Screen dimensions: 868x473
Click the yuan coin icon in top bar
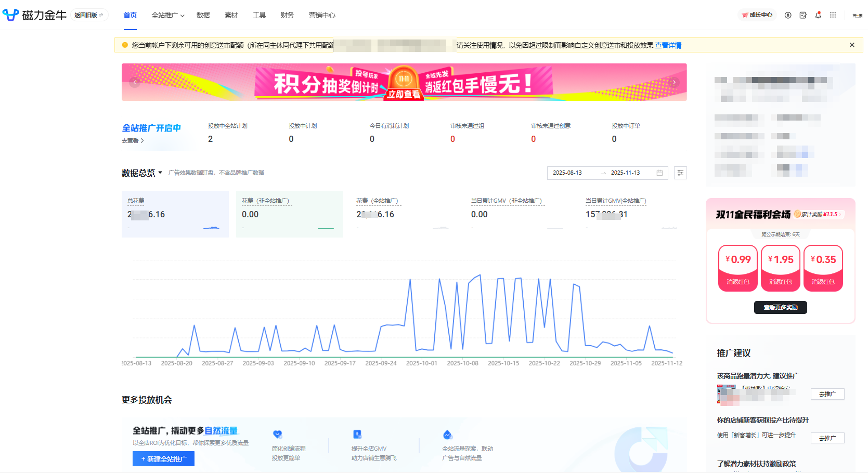click(788, 15)
